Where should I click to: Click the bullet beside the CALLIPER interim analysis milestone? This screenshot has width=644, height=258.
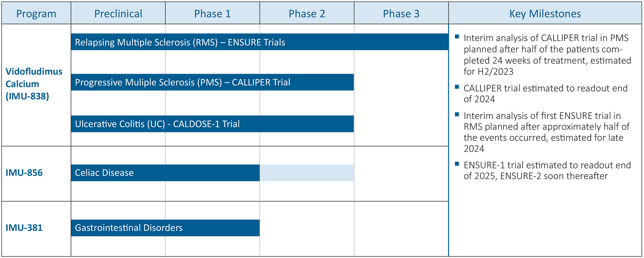[457, 37]
